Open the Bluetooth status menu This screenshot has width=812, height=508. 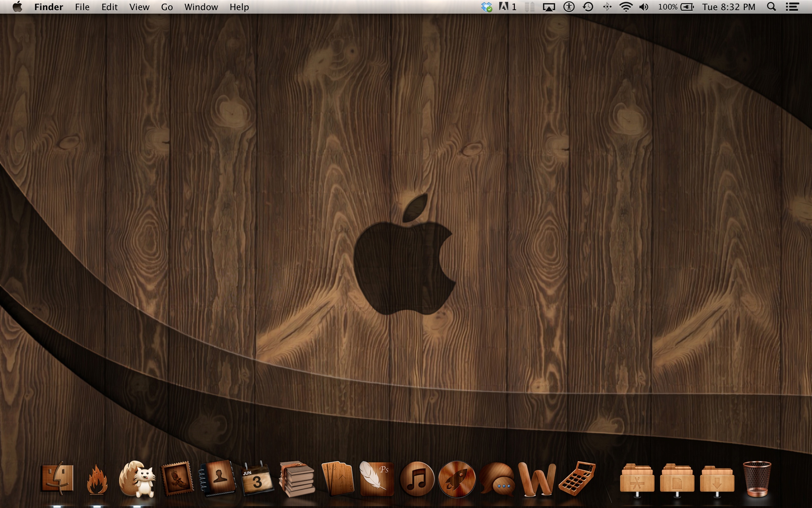coord(607,7)
